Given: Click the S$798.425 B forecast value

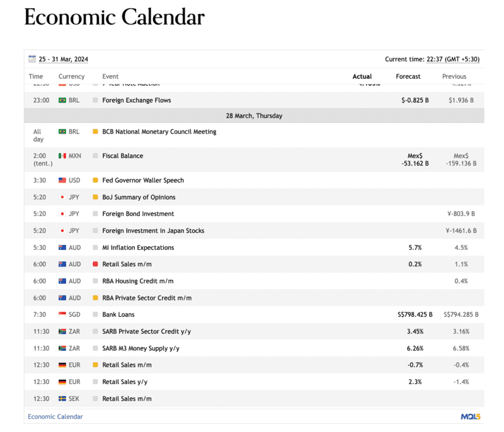Looking at the screenshot, I should pyautogui.click(x=415, y=314).
